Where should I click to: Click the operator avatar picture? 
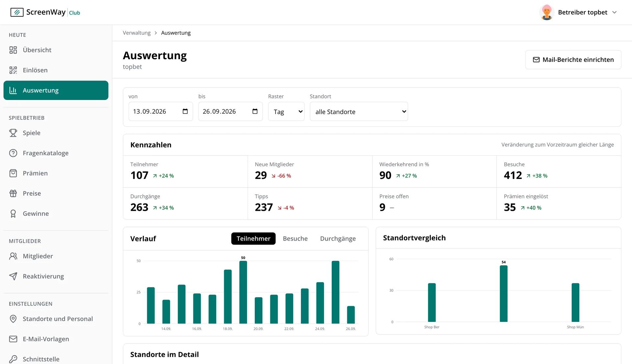[547, 12]
